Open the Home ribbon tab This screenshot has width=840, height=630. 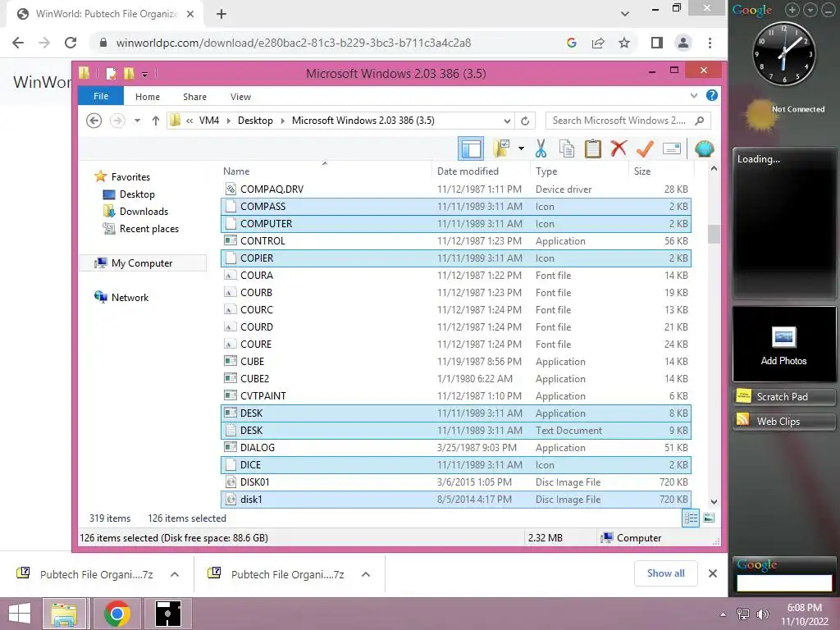click(148, 97)
